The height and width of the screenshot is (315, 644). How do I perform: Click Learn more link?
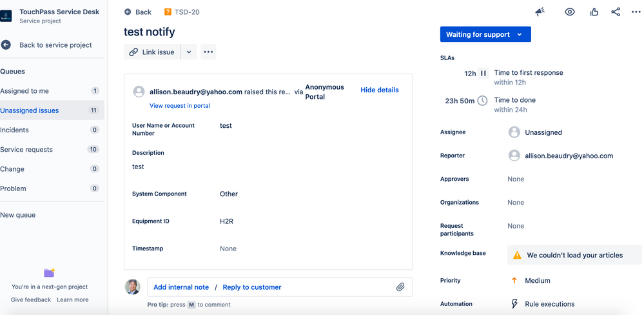tap(73, 300)
